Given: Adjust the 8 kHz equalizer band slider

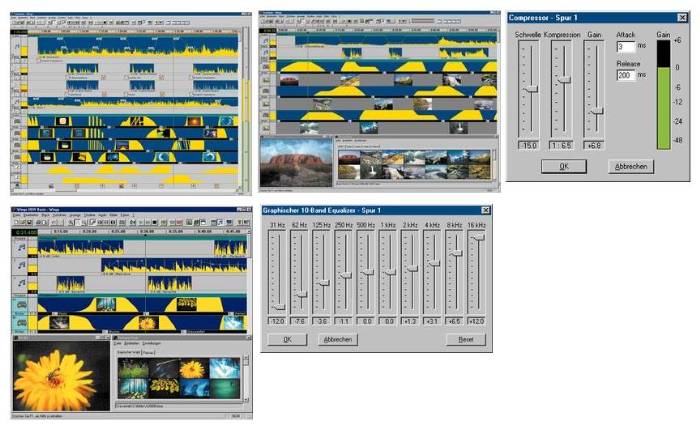Looking at the screenshot, I should [x=456, y=253].
